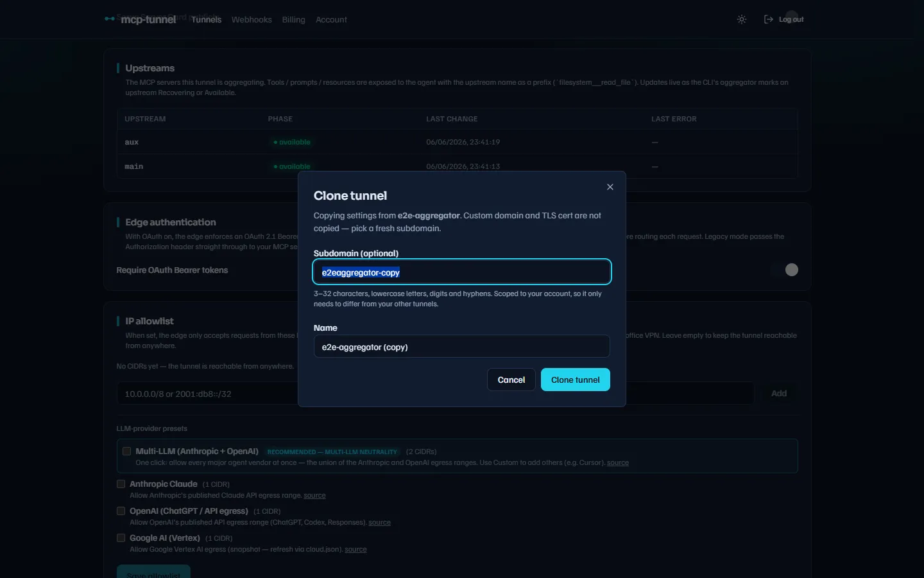Click the Add CIDR button

click(x=779, y=393)
